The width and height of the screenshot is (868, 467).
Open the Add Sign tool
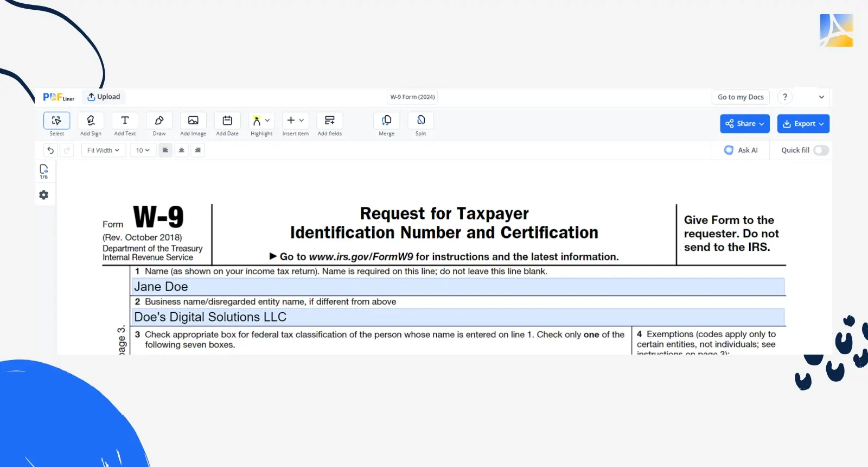(x=91, y=121)
